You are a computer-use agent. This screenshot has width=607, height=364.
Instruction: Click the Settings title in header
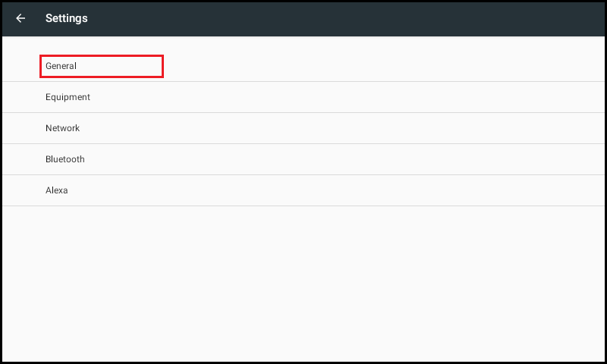tap(67, 18)
